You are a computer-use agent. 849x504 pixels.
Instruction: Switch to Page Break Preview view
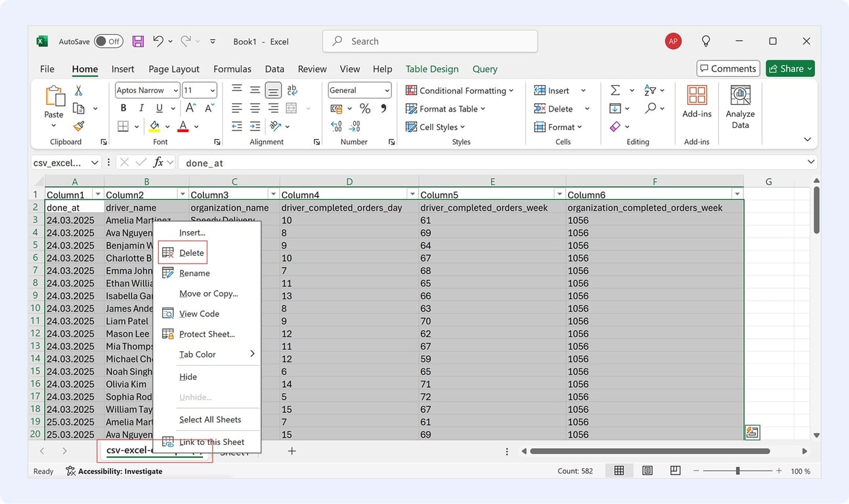click(x=675, y=471)
